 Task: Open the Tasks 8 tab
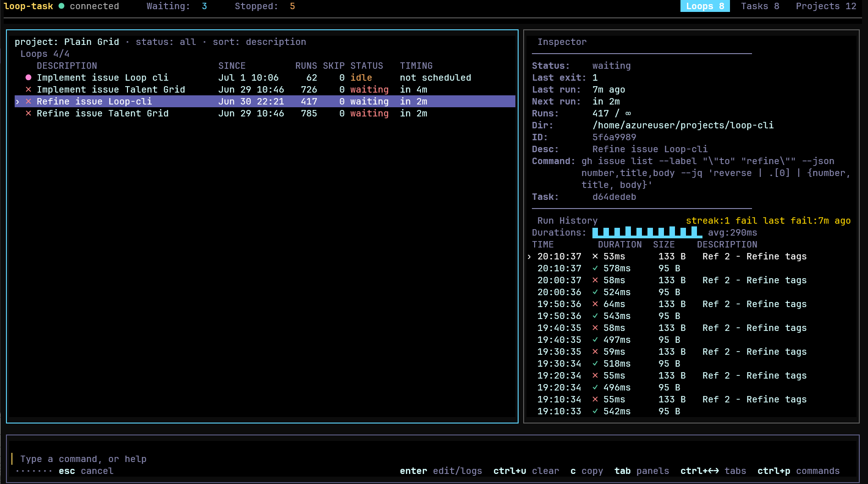click(760, 6)
